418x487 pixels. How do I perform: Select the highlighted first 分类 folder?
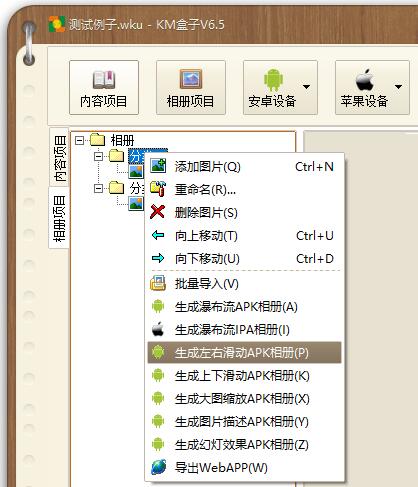point(137,156)
